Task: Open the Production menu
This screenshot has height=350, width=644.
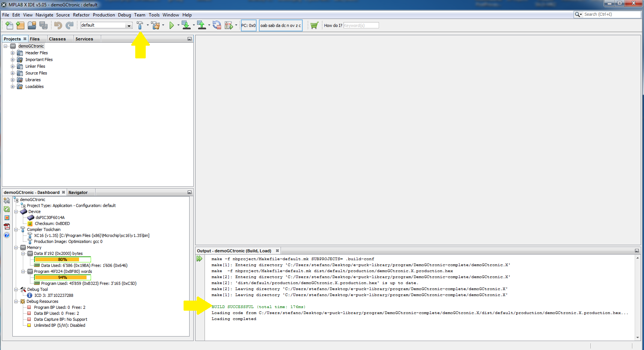Action: [104, 15]
